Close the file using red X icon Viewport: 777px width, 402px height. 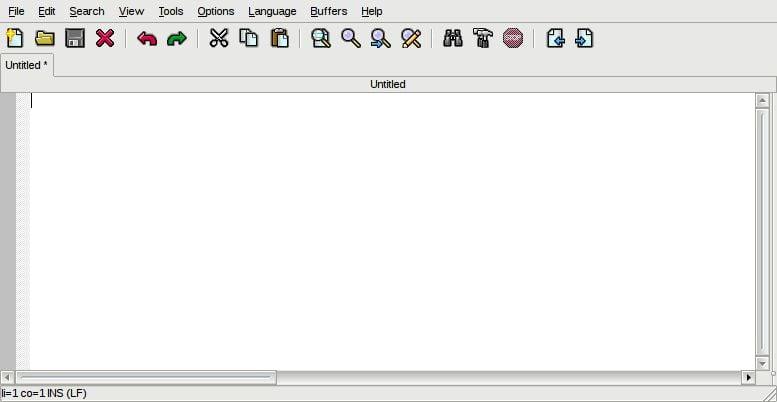[x=105, y=39]
